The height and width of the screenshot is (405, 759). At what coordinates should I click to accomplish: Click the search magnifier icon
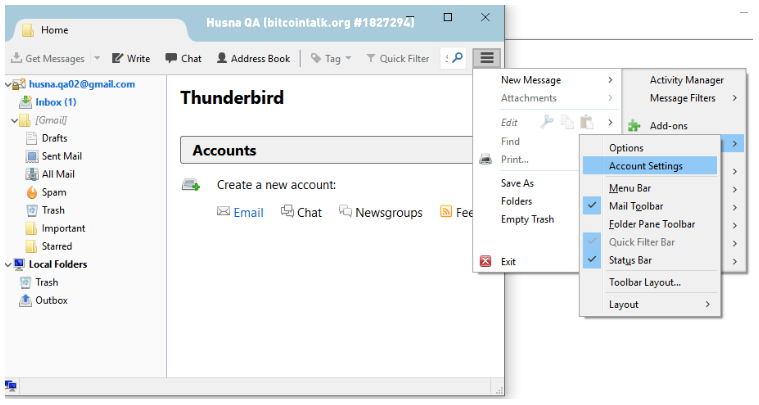(x=457, y=58)
